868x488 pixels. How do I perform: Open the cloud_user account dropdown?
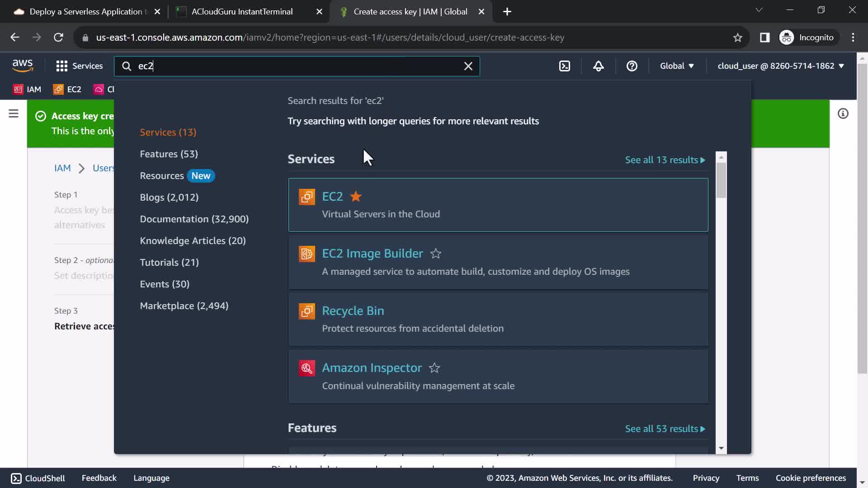pos(780,66)
